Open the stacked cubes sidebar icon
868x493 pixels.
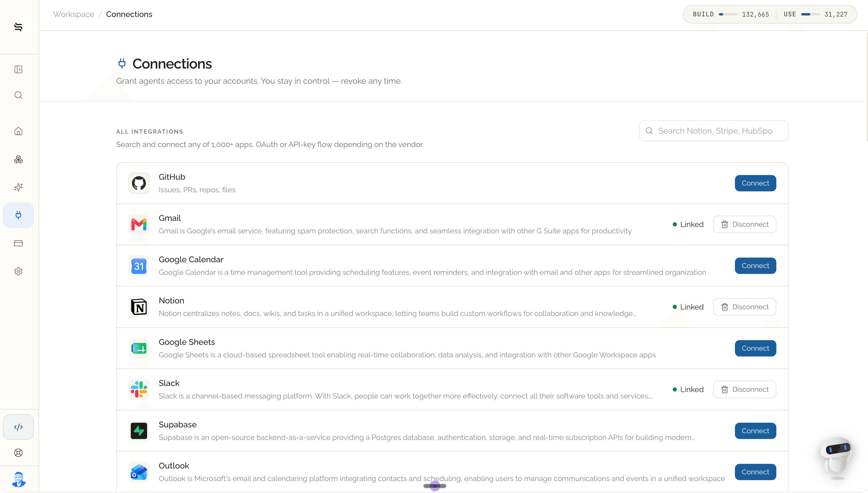[18, 160]
